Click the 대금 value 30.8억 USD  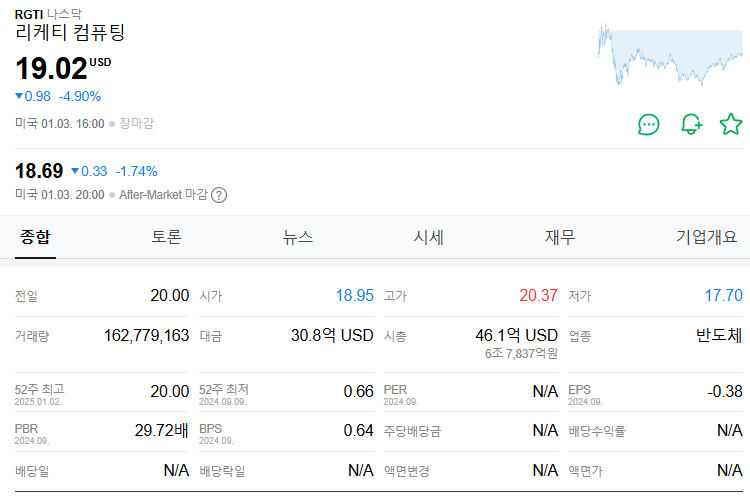[x=332, y=335]
